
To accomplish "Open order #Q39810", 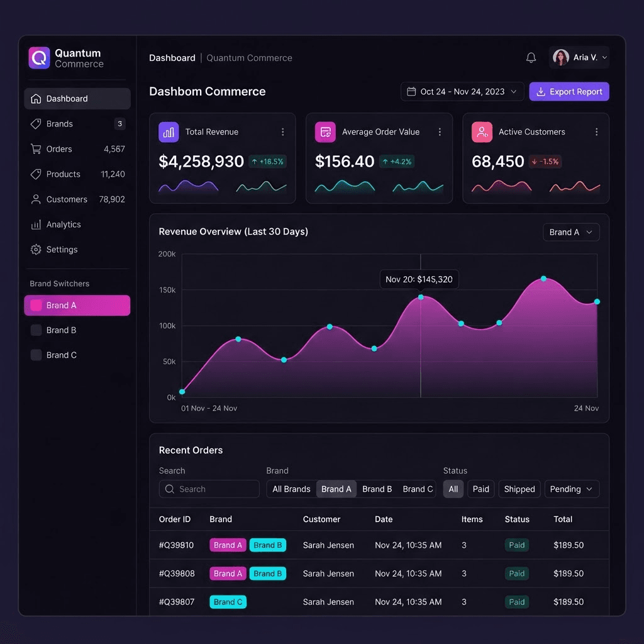I will click(x=176, y=545).
